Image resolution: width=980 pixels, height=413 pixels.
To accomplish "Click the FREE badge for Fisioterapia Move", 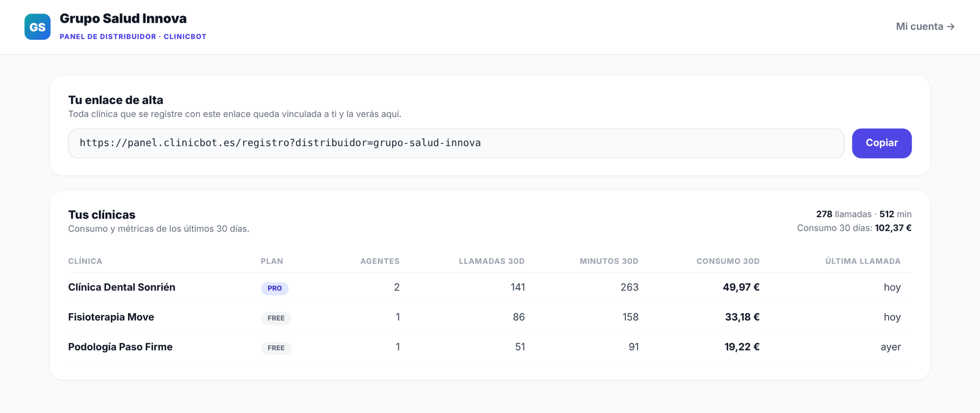I will (x=276, y=318).
